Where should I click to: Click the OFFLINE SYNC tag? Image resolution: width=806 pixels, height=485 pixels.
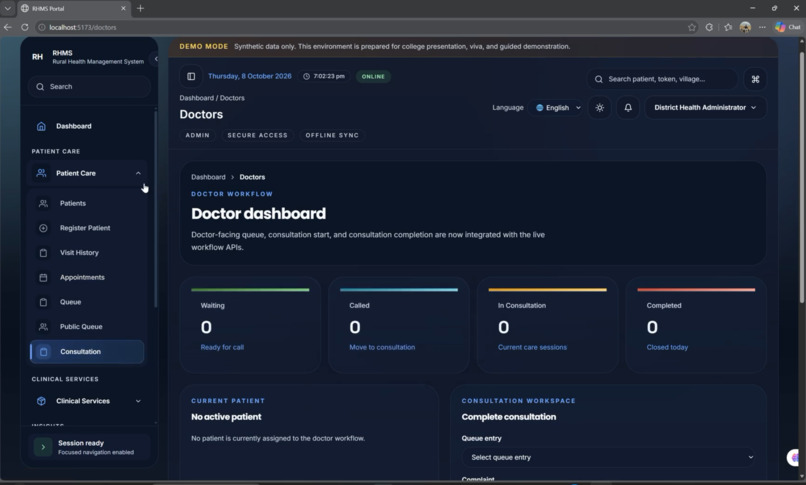click(x=332, y=136)
